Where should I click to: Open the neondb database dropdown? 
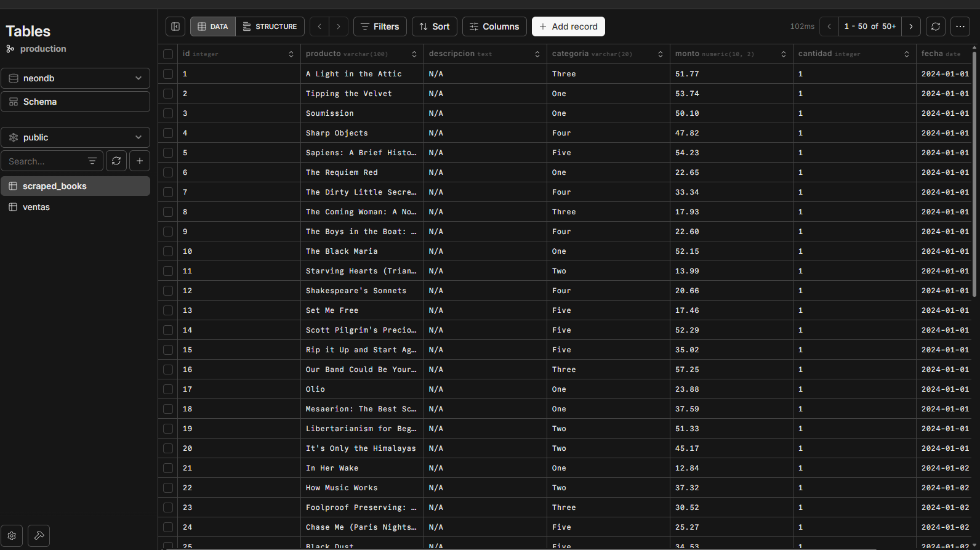(75, 78)
